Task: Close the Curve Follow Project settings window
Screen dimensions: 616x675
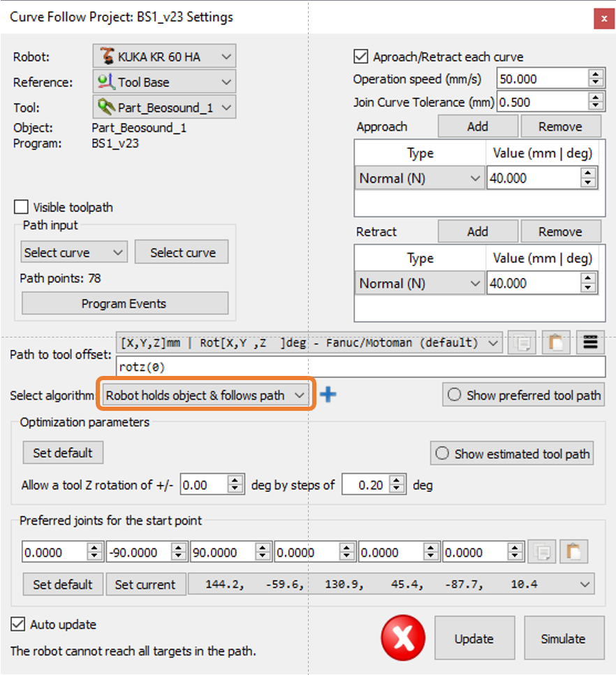Action: click(x=604, y=18)
